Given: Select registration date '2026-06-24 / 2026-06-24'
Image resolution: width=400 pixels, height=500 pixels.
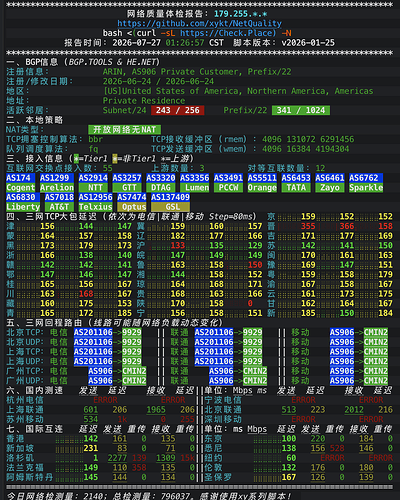Looking at the screenshot, I should point(158,82).
